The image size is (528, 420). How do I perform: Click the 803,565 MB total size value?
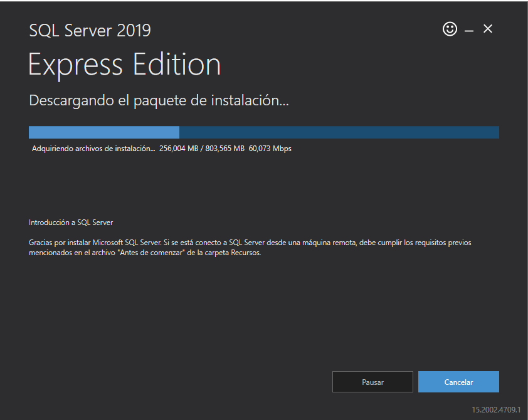225,149
